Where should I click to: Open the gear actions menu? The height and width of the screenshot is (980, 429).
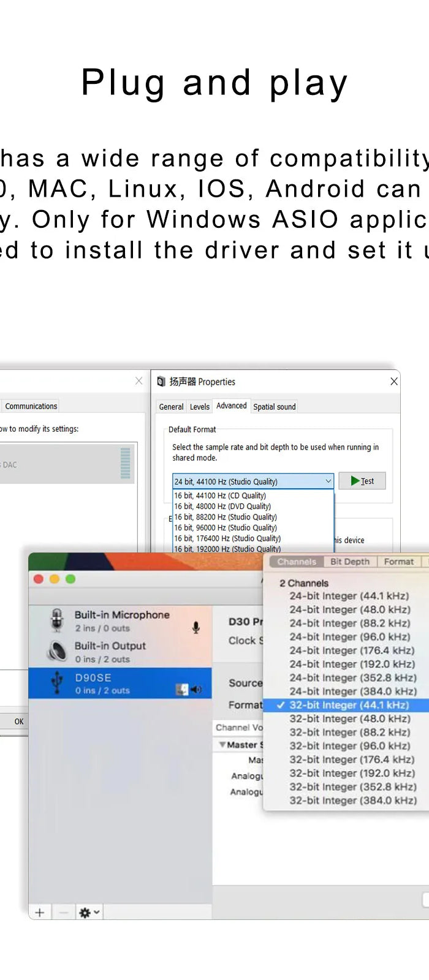88,913
